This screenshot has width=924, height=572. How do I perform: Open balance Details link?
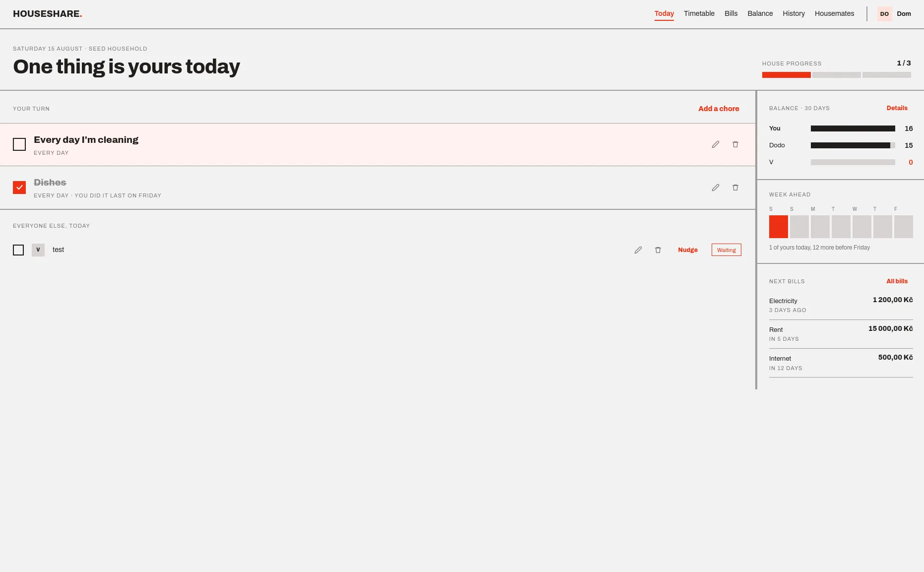tap(897, 108)
